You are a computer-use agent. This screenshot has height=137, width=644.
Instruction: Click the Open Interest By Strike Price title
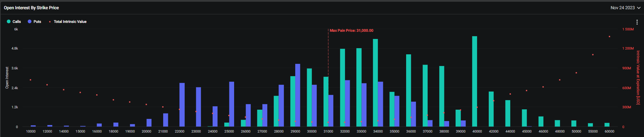pyautogui.click(x=31, y=8)
